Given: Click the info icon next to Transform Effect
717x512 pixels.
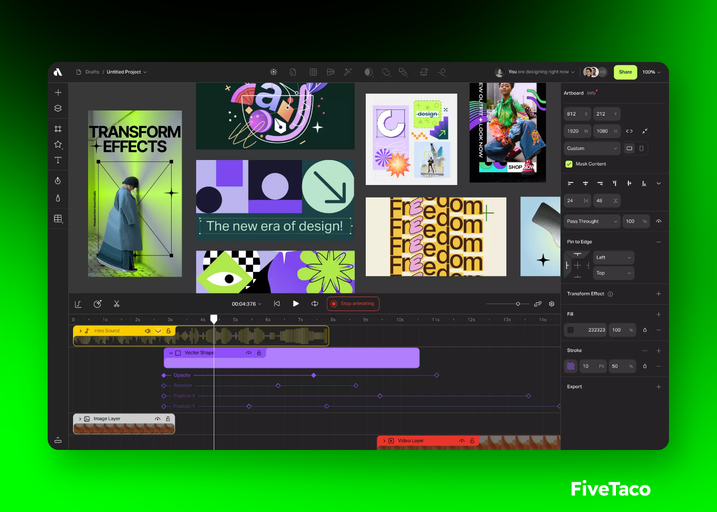Looking at the screenshot, I should point(610,294).
